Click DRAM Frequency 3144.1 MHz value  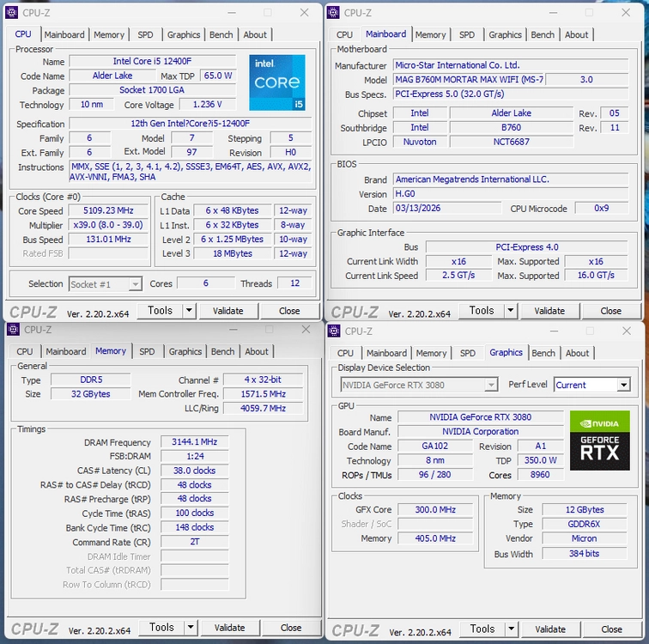pyautogui.click(x=195, y=442)
